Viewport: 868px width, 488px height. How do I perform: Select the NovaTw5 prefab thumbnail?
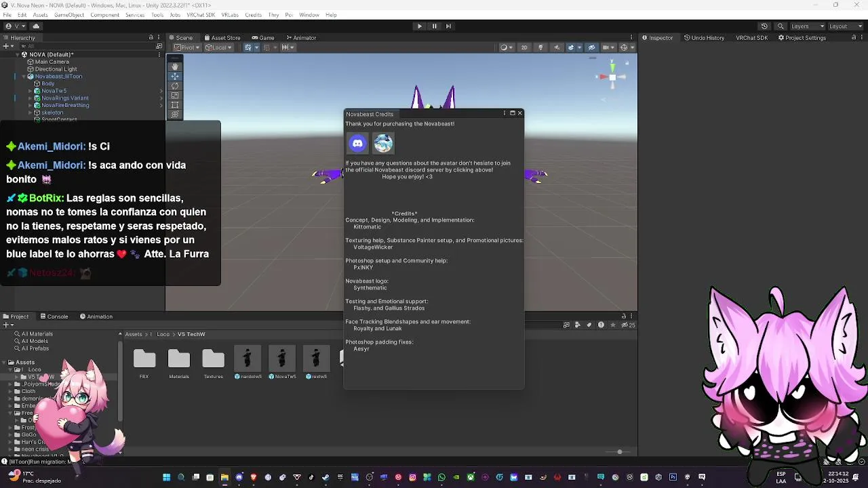click(x=281, y=362)
